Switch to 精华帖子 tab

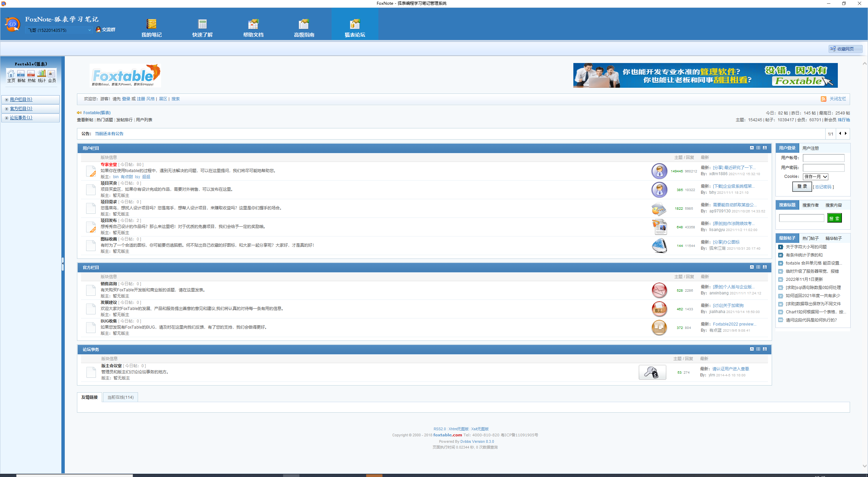tap(833, 238)
